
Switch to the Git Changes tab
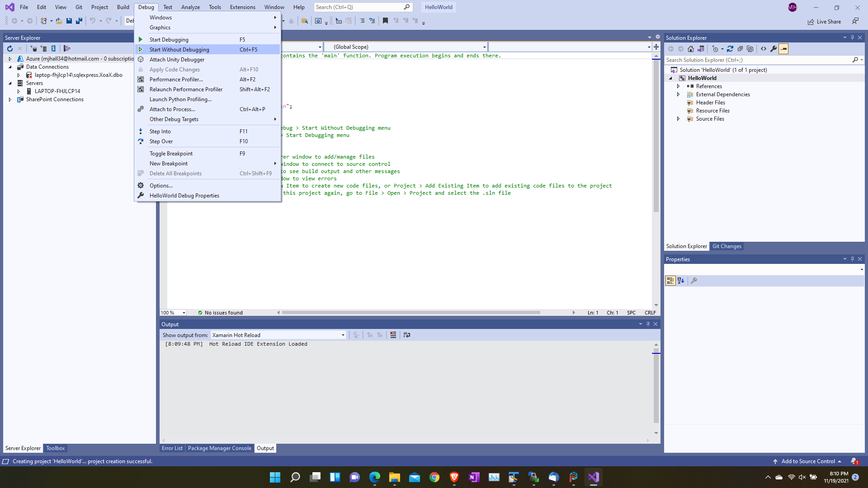click(x=727, y=246)
